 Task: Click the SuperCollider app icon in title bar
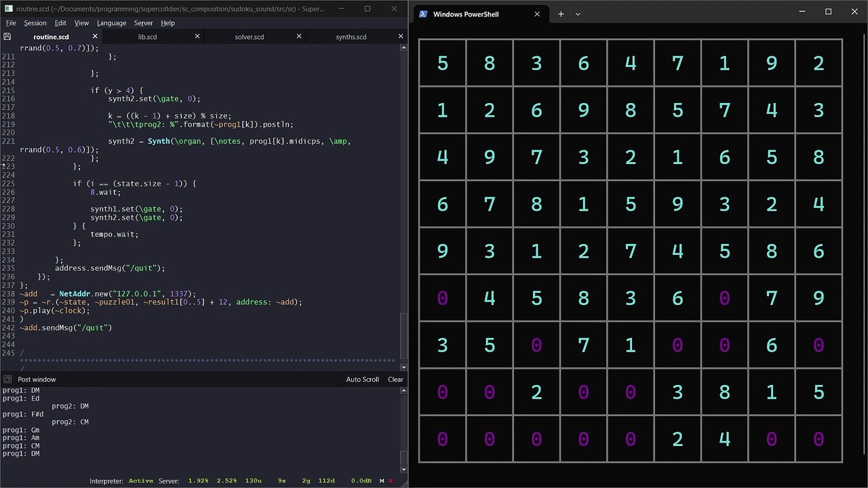(x=8, y=9)
